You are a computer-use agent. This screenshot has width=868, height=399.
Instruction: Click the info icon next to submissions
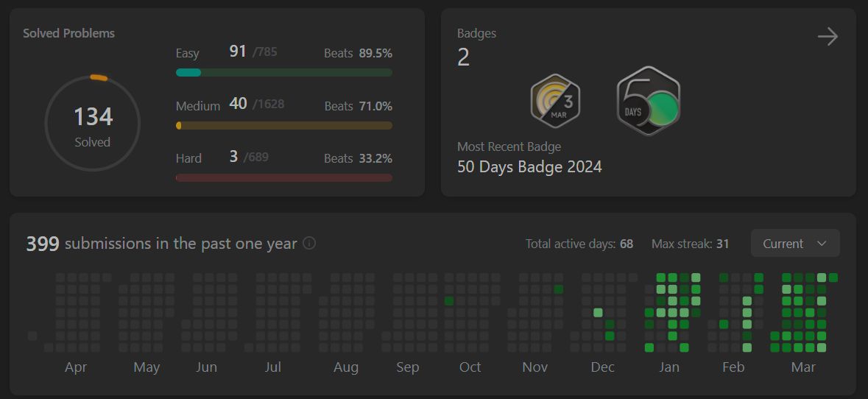click(x=309, y=243)
